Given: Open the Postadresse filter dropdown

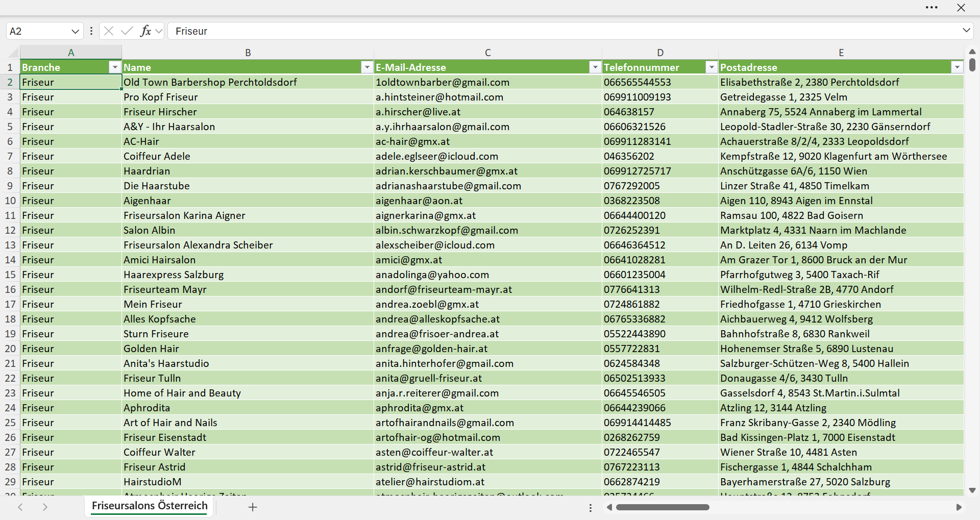Looking at the screenshot, I should (x=957, y=67).
